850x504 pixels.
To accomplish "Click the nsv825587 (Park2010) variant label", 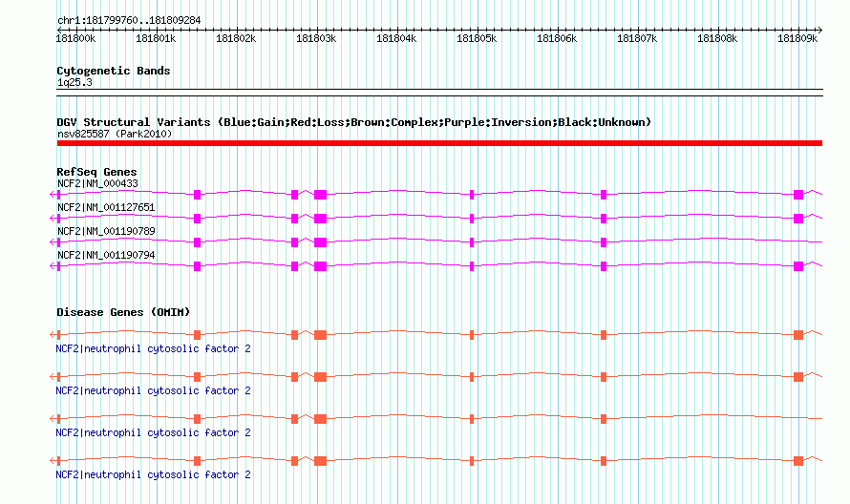I will [x=115, y=134].
